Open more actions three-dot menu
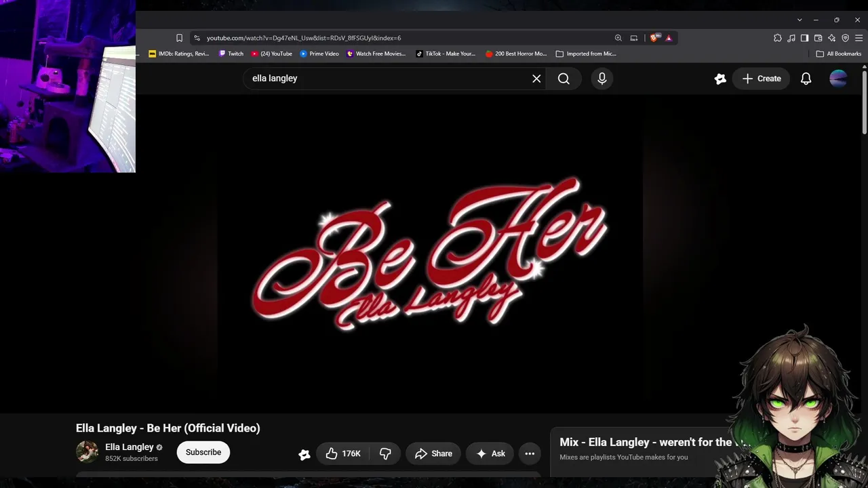Screen dimensions: 868x488 tap(530, 453)
